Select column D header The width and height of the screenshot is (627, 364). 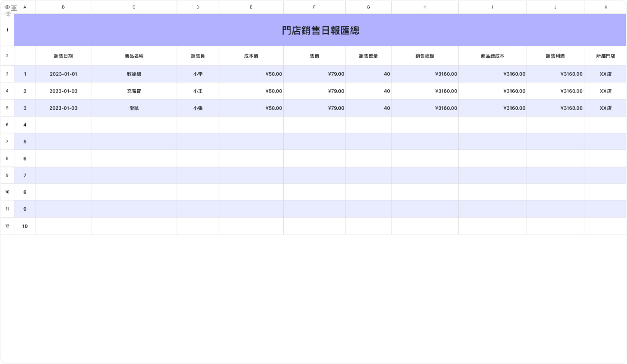198,7
